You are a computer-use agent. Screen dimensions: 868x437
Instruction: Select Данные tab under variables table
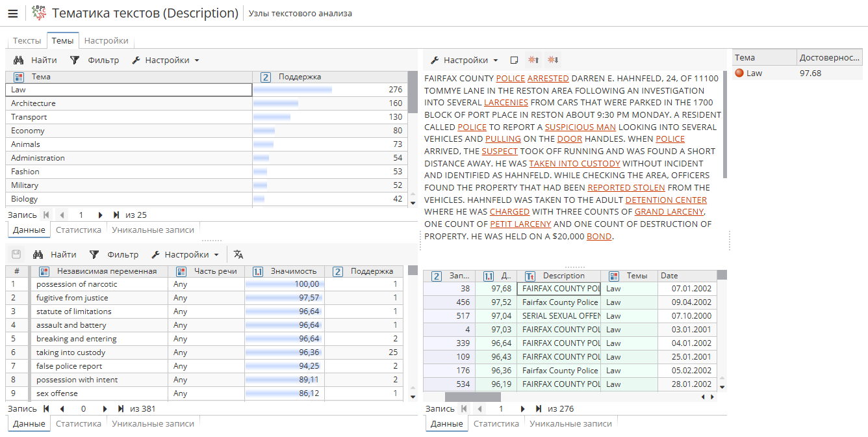pyautogui.click(x=29, y=423)
